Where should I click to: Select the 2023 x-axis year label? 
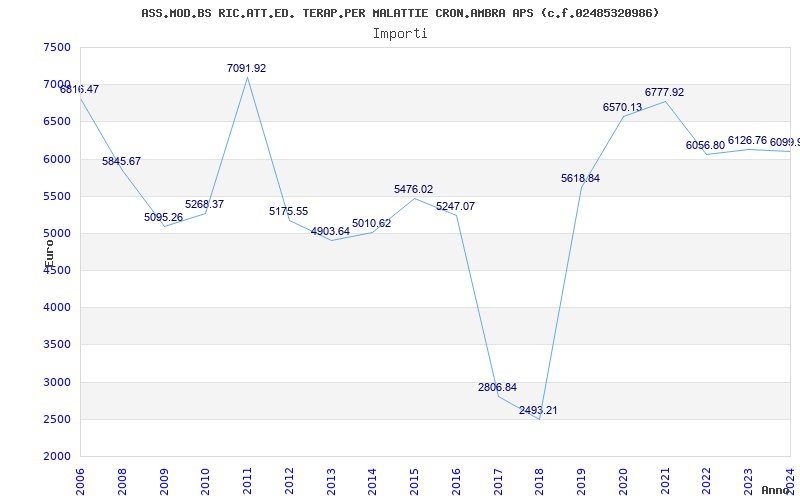pos(748,481)
